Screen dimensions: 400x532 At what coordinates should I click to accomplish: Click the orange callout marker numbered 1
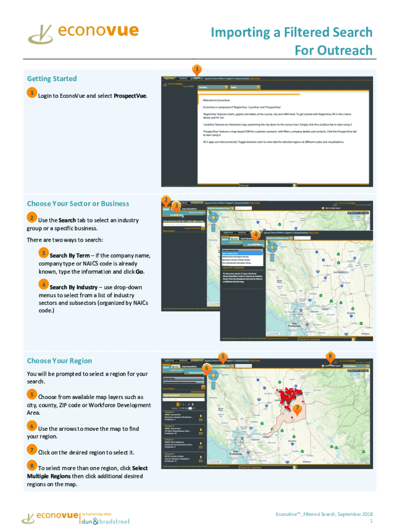pyautogui.click(x=196, y=69)
